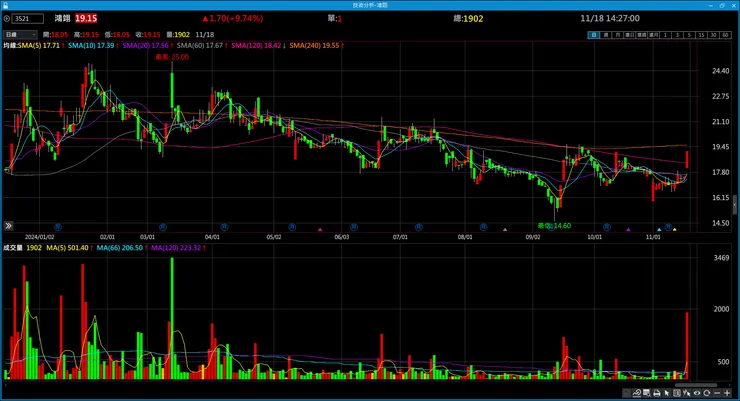Select the fourth period button after 月
The image size is (740, 401).
tap(630, 35)
